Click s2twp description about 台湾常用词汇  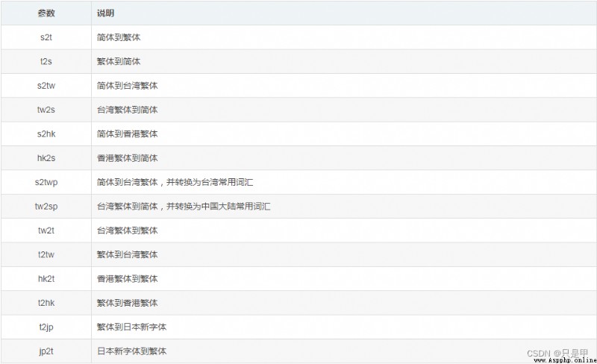pos(175,183)
